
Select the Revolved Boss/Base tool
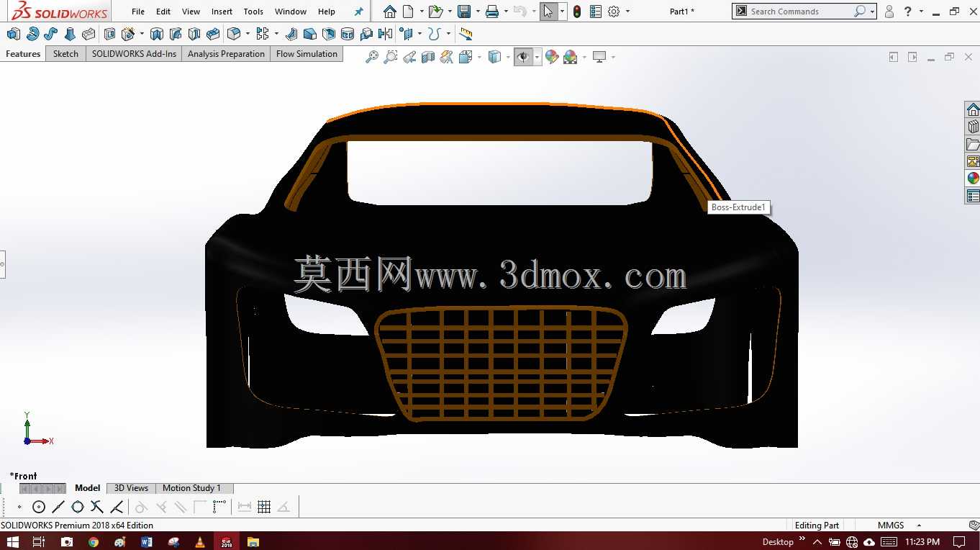coord(32,34)
